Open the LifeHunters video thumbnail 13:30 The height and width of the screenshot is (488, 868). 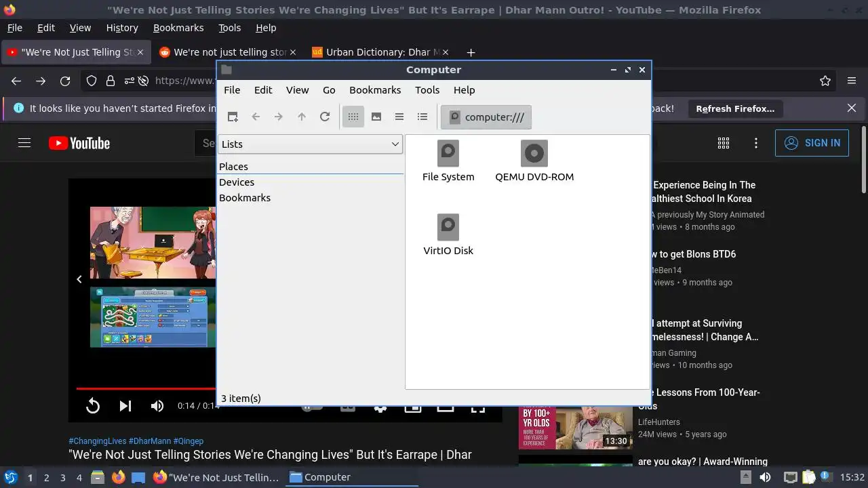(x=575, y=427)
